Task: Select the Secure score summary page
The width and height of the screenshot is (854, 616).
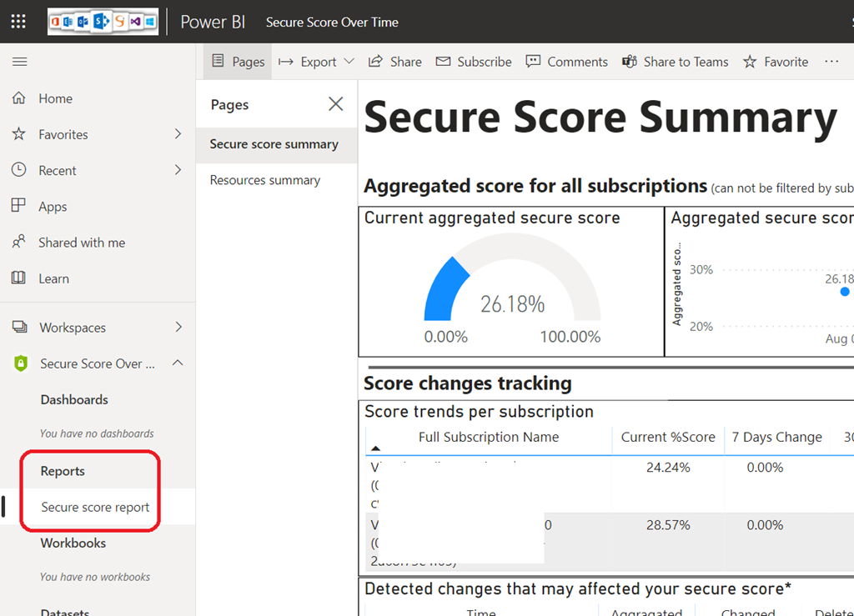Action: tap(274, 144)
